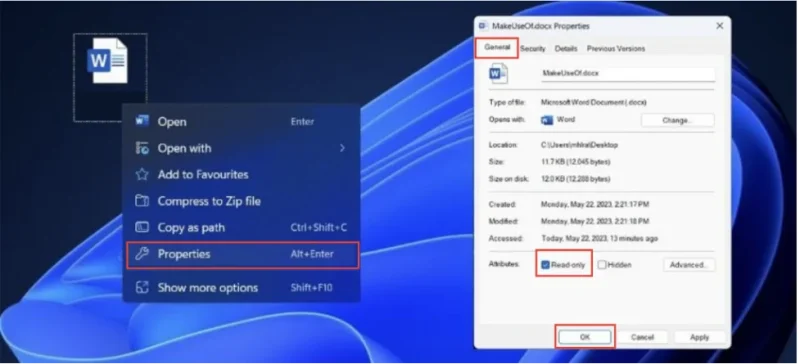Confirm with the OK button
The height and width of the screenshot is (364, 800).
(585, 337)
